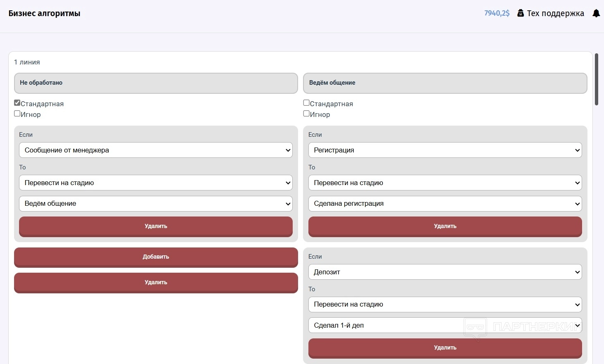The width and height of the screenshot is (604, 364).
Task: Expand the Регистрация condition dropdown
Action: click(445, 150)
